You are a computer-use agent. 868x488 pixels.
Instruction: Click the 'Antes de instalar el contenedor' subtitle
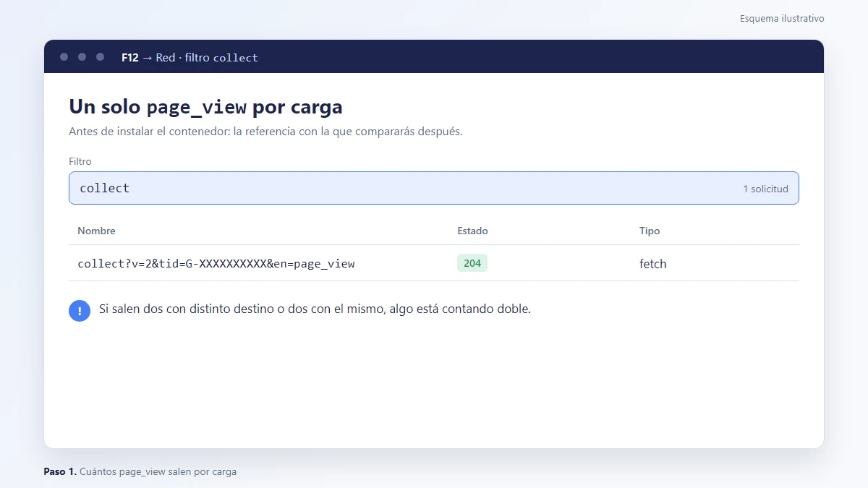[x=265, y=132]
